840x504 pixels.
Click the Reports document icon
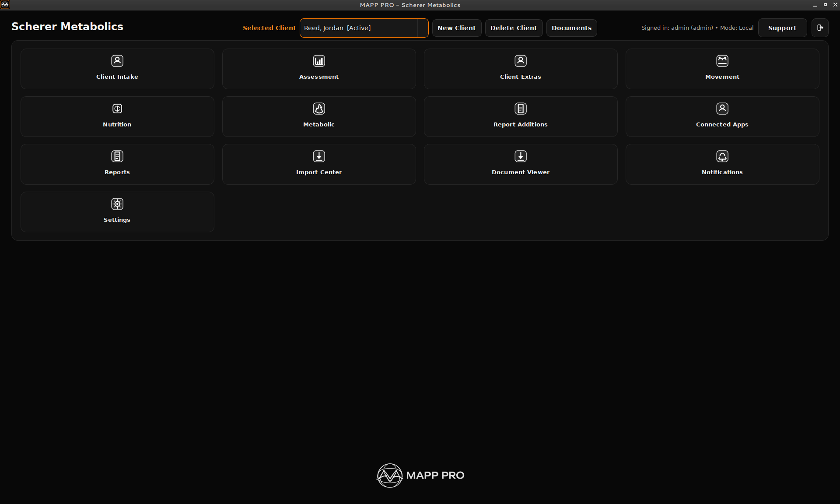pos(117,156)
